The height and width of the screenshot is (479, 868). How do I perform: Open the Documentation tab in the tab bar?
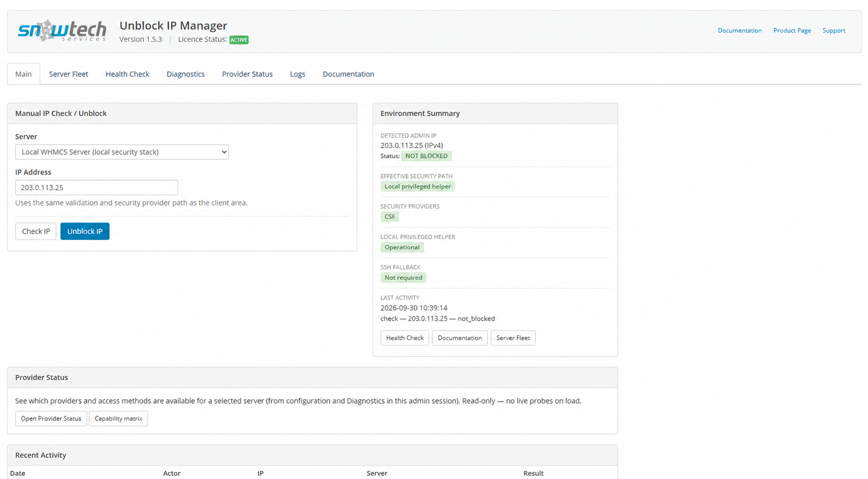[349, 74]
